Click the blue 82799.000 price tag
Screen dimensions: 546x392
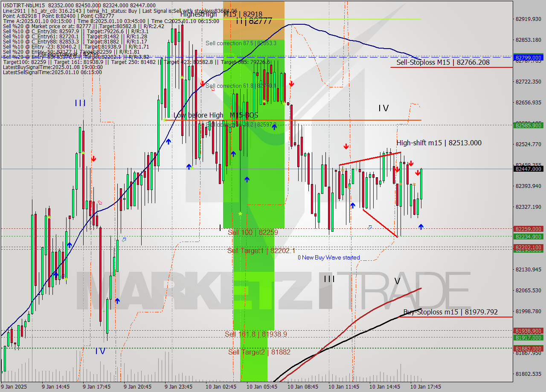click(529, 58)
